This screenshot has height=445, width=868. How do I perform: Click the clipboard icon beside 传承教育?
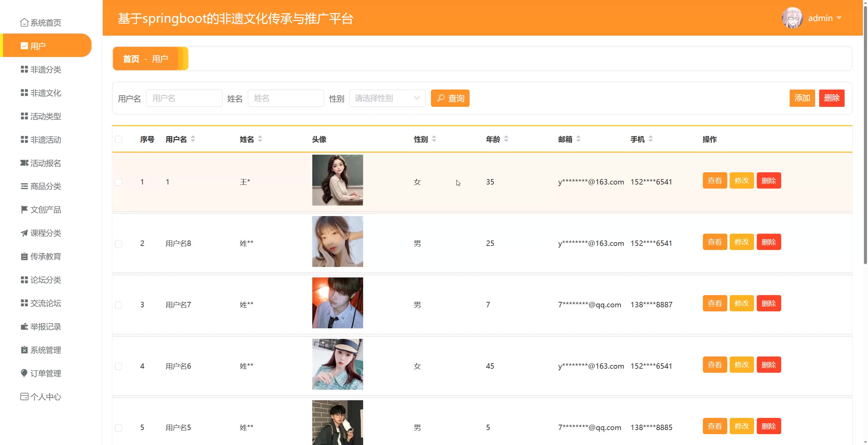pos(24,256)
